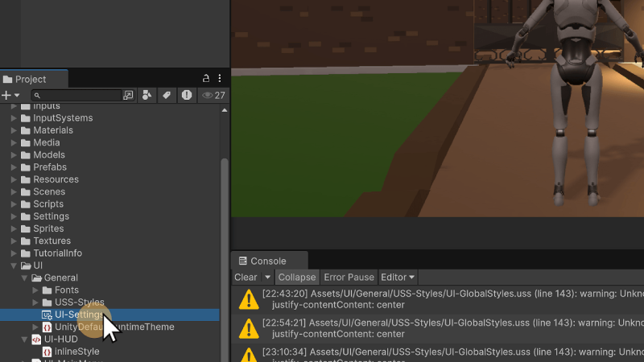Switch to the Console tab
The width and height of the screenshot is (644, 362).
[x=269, y=261]
